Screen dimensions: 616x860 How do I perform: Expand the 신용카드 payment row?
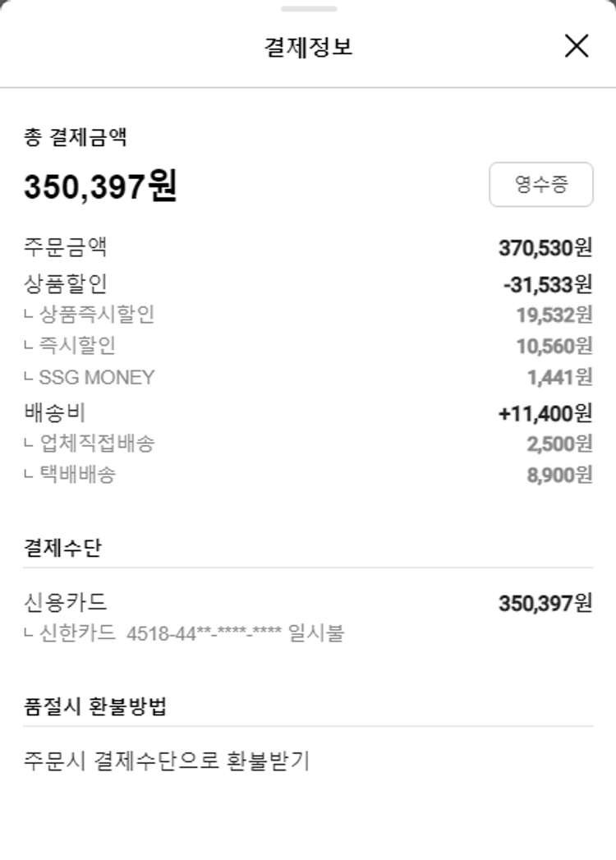(x=66, y=603)
